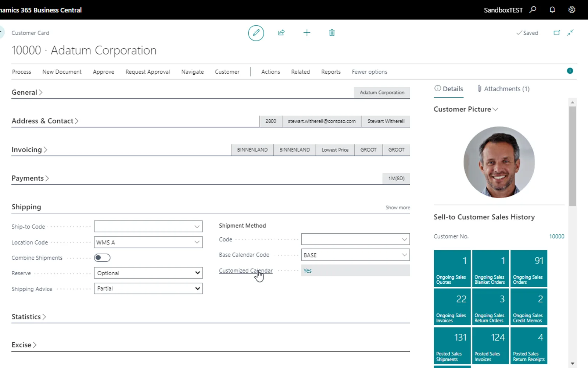Click the plus icon to create new
The height and width of the screenshot is (368, 588).
(307, 33)
